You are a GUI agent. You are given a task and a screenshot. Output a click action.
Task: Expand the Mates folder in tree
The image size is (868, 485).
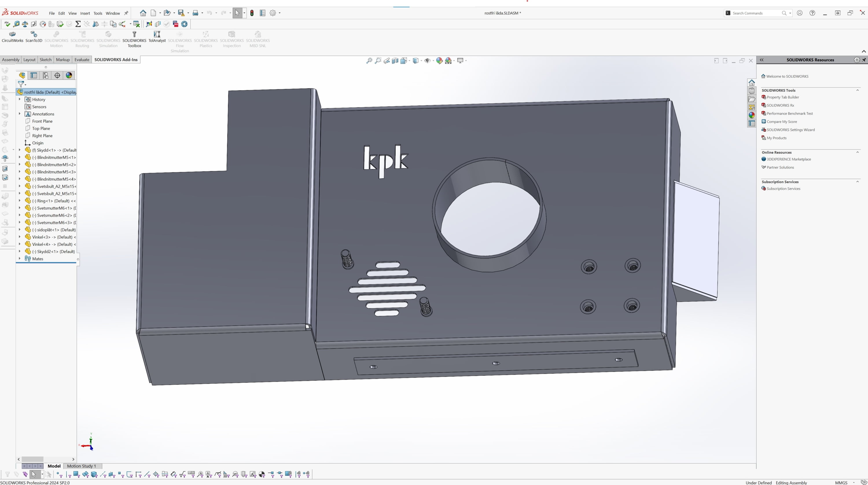[x=20, y=259]
